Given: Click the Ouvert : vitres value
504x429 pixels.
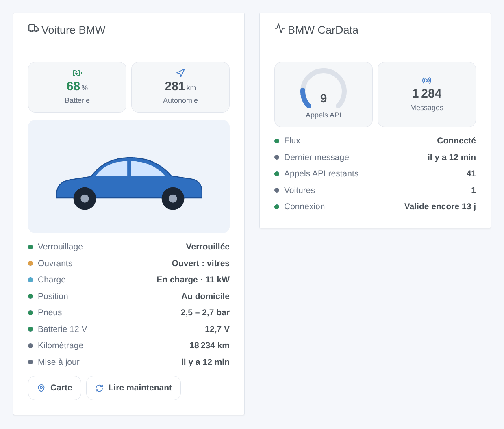Looking at the screenshot, I should point(201,263).
